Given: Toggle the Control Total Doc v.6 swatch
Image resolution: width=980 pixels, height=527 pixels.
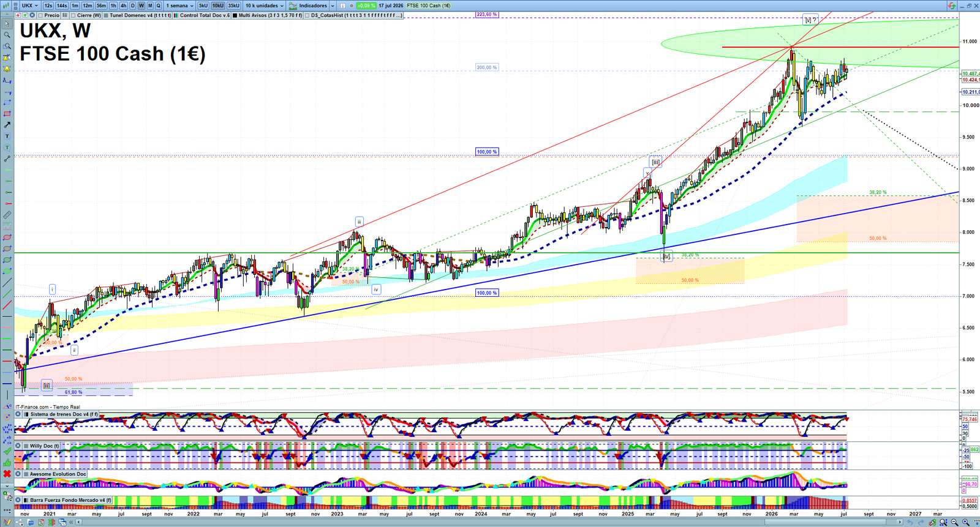Looking at the screenshot, I should [x=176, y=15].
